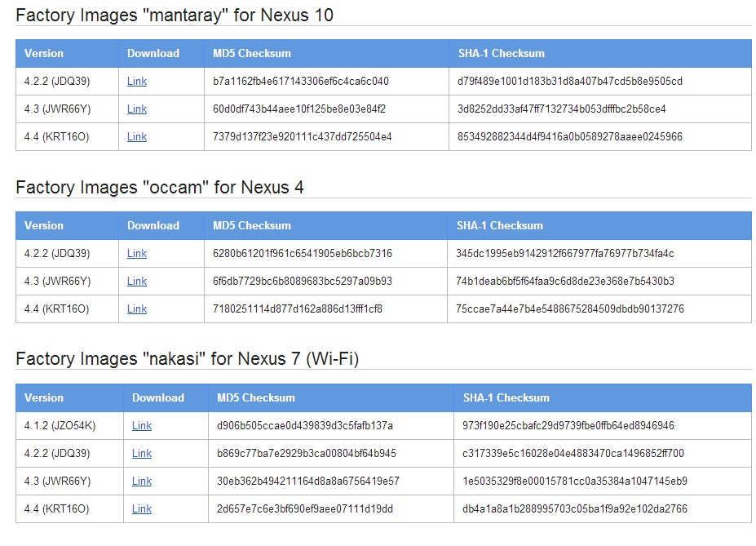Click the SHA-1 Checksum header in the nakasi table
Image resolution: width=756 pixels, height=546 pixels.
[x=506, y=398]
